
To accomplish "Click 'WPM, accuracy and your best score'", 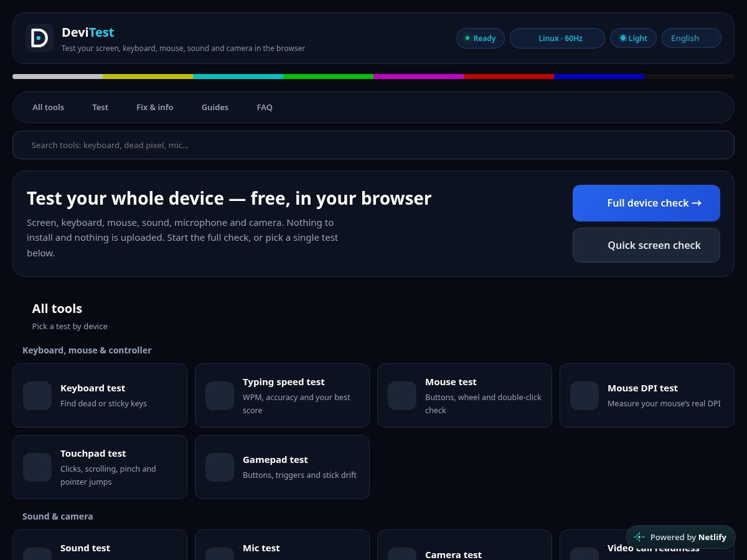I will coord(296,404).
